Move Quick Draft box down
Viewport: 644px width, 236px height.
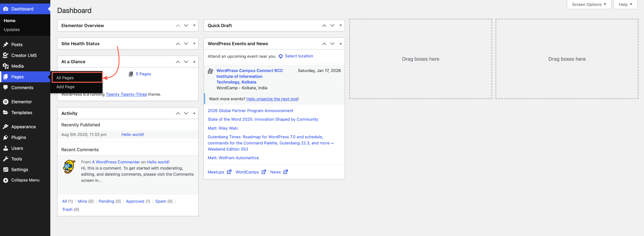332,25
